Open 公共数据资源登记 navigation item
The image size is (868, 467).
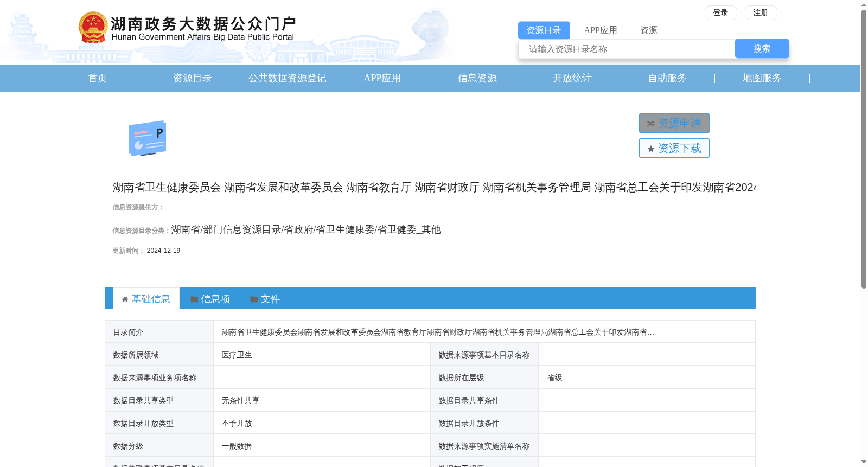tap(288, 78)
